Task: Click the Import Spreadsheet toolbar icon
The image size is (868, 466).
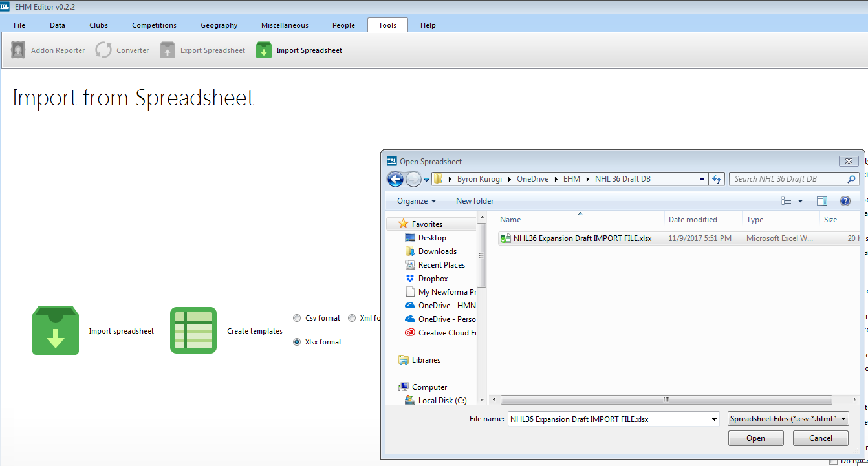Action: pyautogui.click(x=264, y=50)
